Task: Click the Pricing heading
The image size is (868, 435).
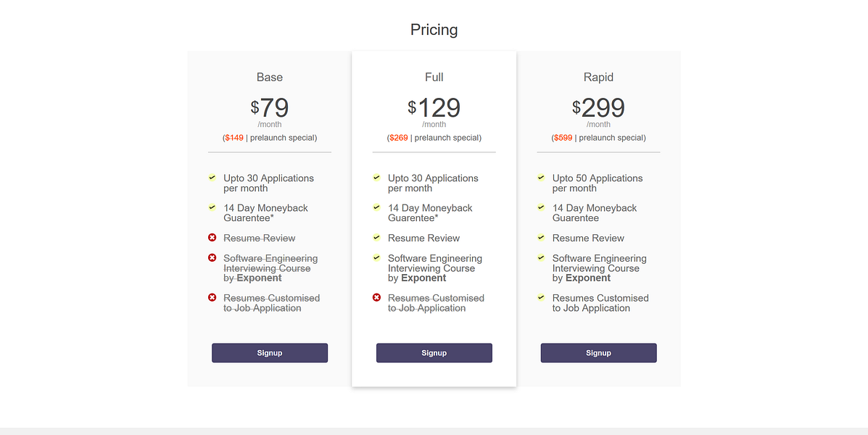Action: coord(434,30)
